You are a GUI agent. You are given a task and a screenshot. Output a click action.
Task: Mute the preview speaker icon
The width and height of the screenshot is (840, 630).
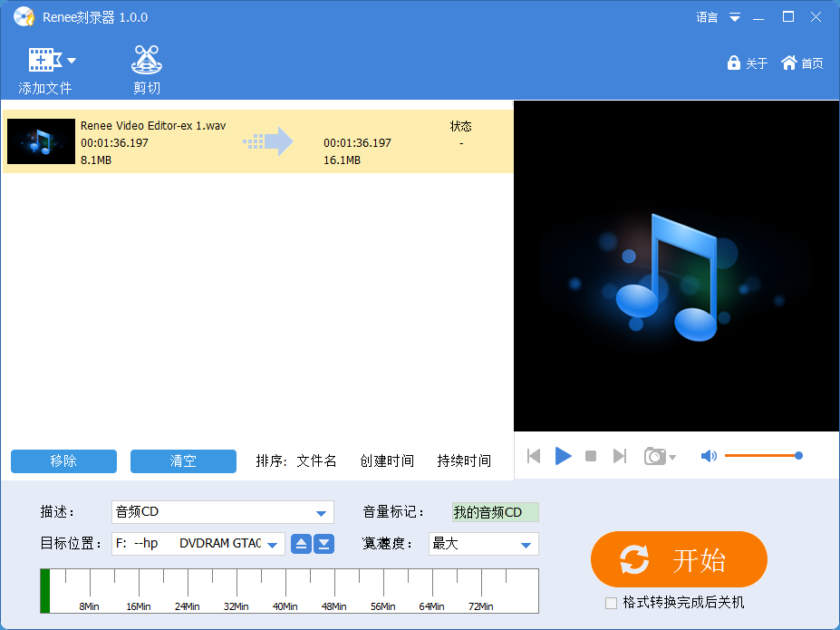[709, 456]
